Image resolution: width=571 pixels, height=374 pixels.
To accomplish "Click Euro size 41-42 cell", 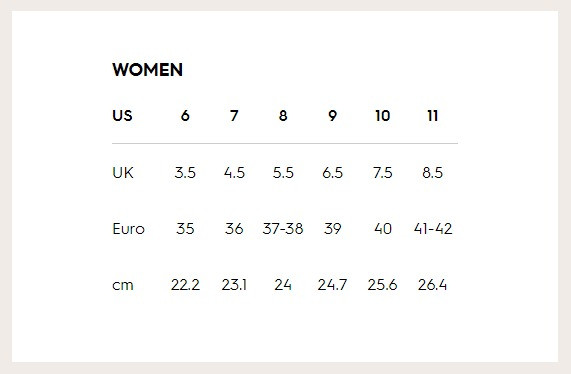I will click(433, 229).
